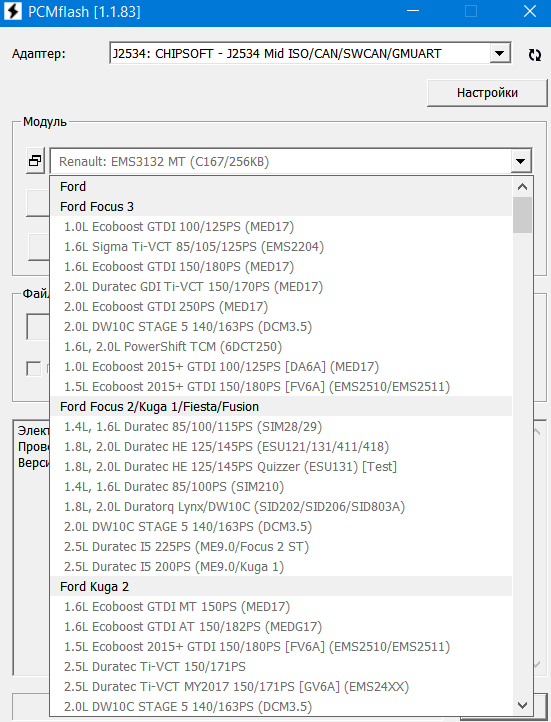Select Focus 3 1.5L Ecoboost 2015+ [FV6A]
The image size is (551, 722).
[281, 387]
